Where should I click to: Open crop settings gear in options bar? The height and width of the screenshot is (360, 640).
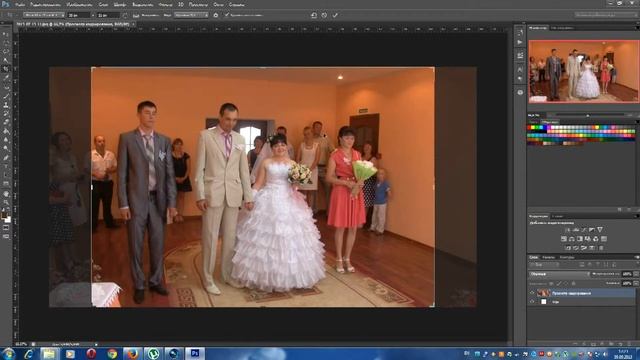216,15
